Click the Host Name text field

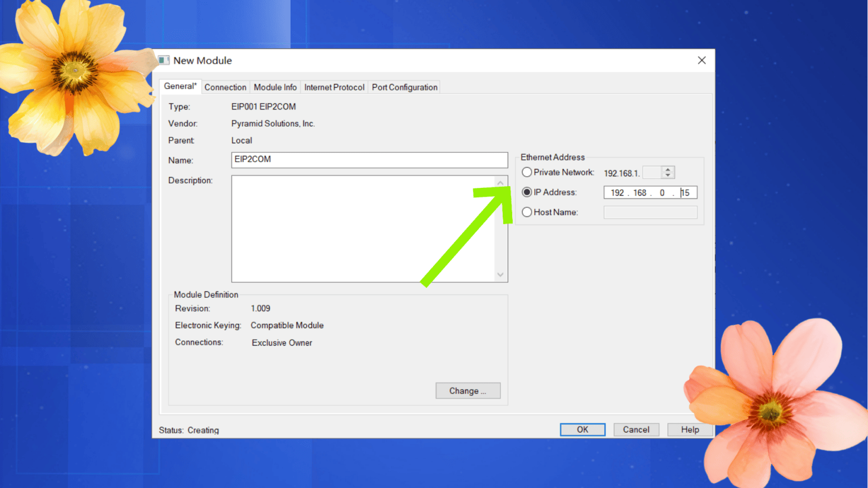pos(650,212)
